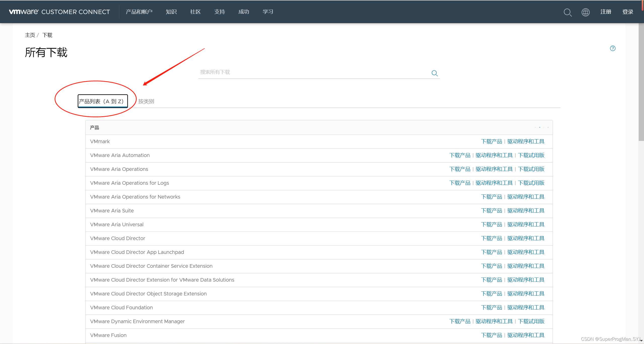Click 下载试用版 for VMware Aria Operations
644x344 pixels.
coord(531,169)
